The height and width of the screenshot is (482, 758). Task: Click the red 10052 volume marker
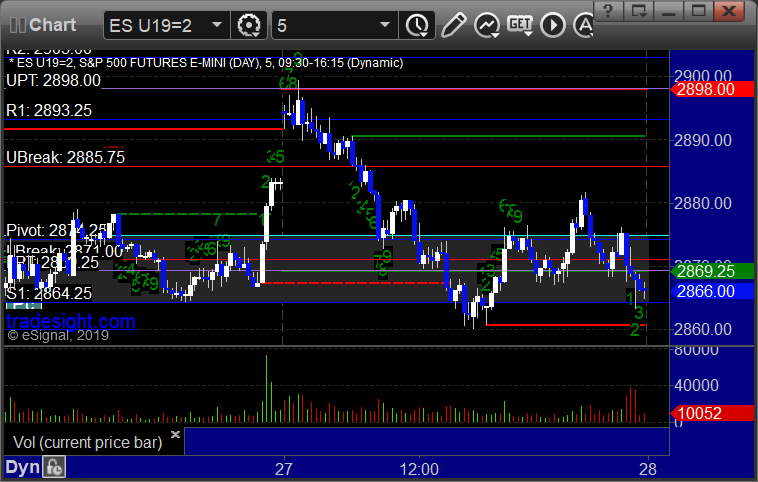coord(712,413)
